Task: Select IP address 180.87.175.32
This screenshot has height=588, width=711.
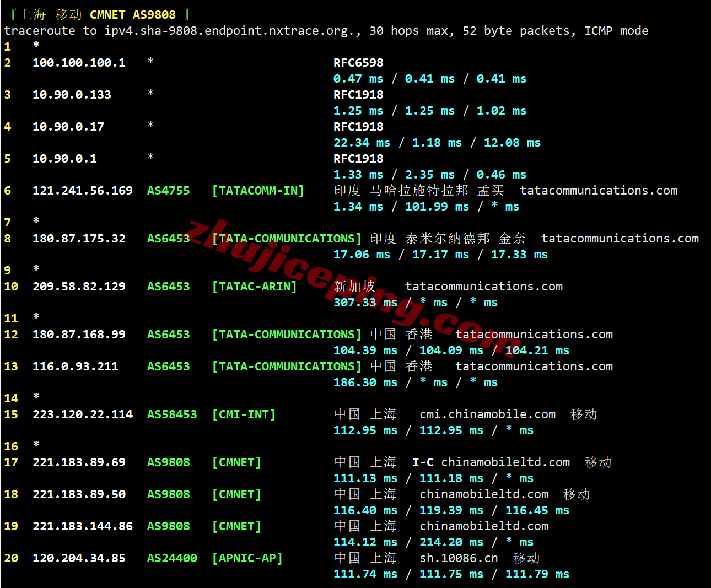Action: (79, 239)
